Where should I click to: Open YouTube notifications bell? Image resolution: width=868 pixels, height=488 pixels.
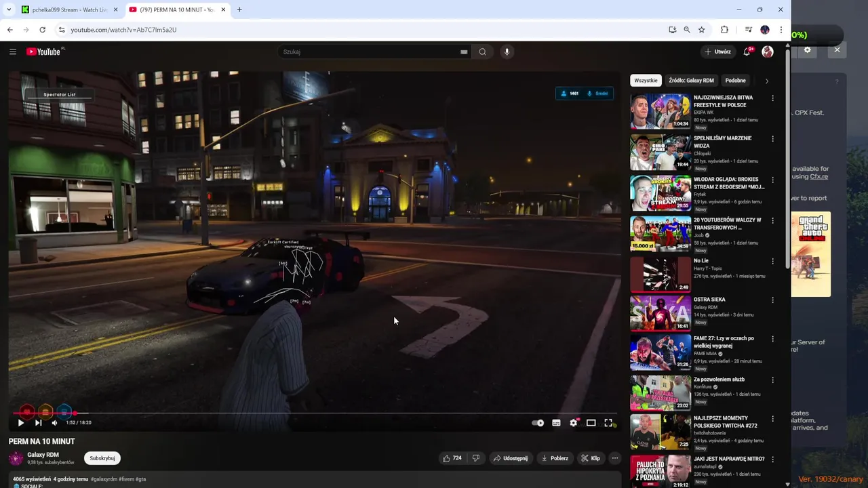747,52
